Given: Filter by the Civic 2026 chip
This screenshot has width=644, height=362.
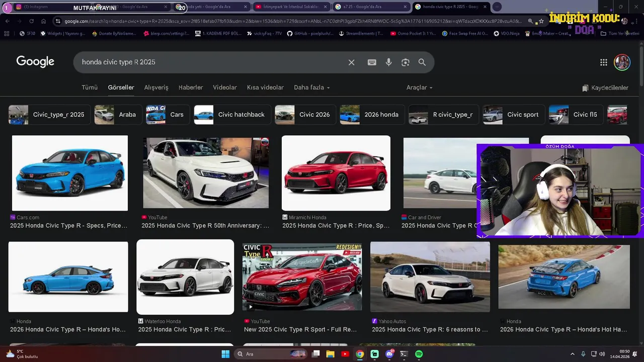Looking at the screenshot, I should [x=305, y=115].
